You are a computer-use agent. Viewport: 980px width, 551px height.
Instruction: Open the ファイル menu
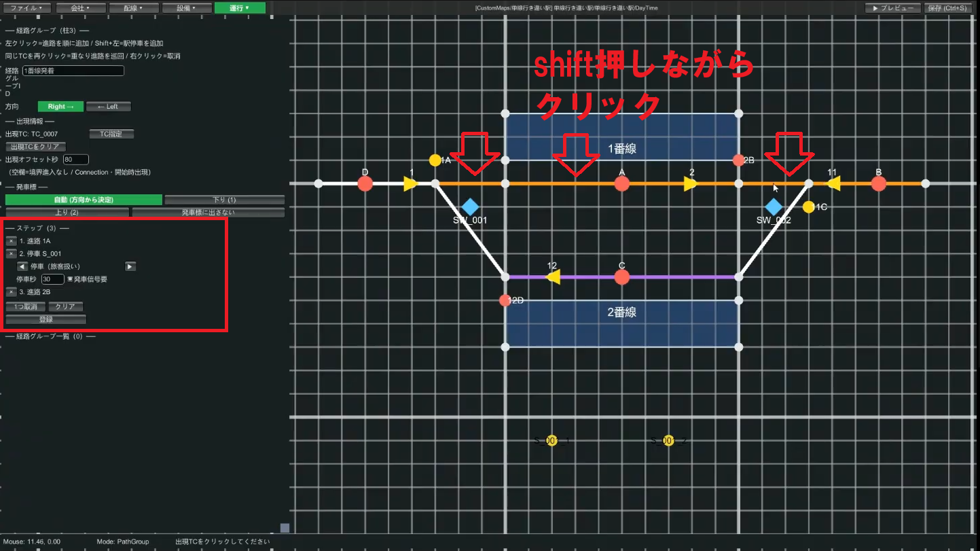[x=28, y=8]
